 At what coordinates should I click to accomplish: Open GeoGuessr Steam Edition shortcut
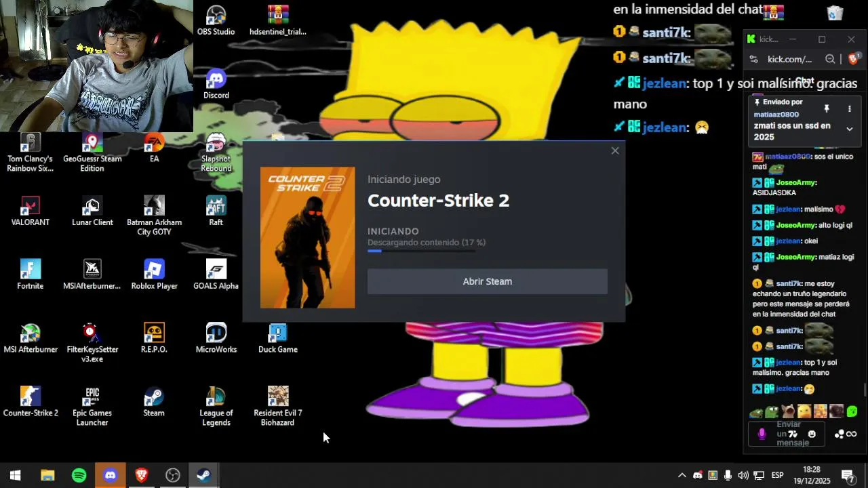click(92, 152)
